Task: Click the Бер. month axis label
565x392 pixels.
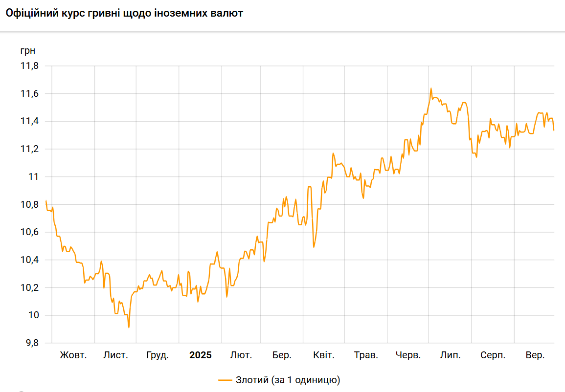Action: pos(282,355)
